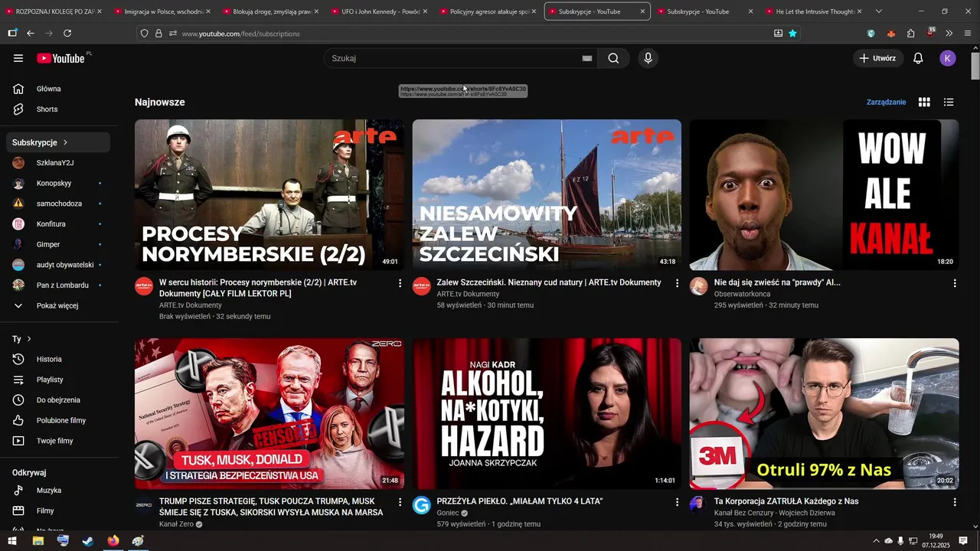
Task: Open Goniec channel avatar
Action: 422,505
